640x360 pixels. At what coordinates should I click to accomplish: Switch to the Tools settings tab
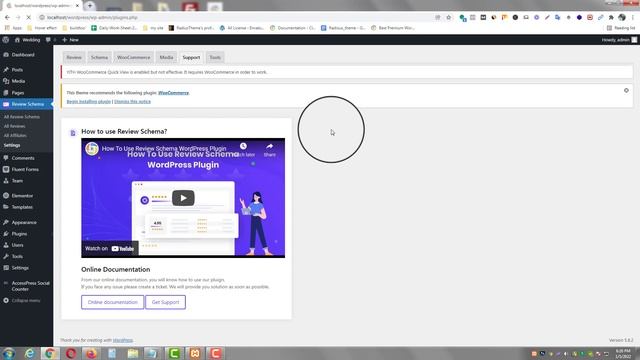pos(215,58)
